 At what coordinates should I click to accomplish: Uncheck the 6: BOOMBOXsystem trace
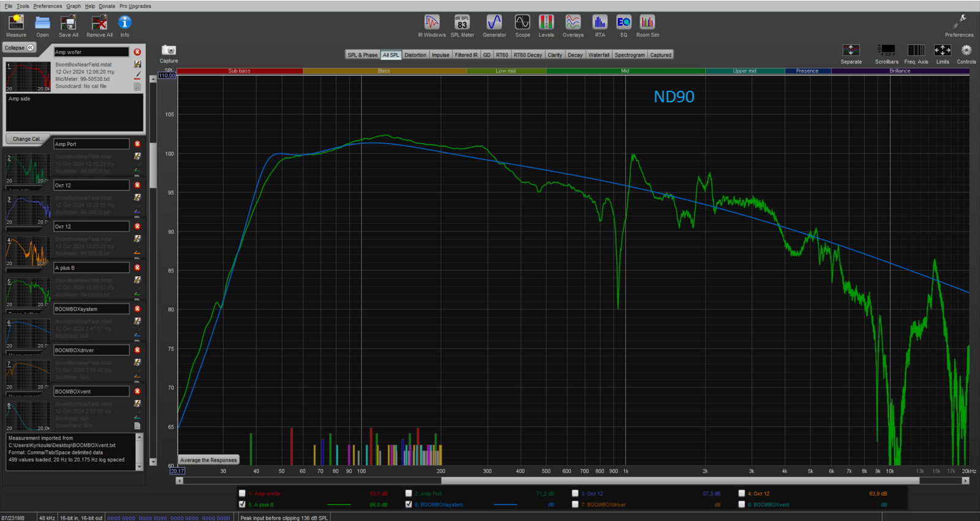(x=409, y=504)
